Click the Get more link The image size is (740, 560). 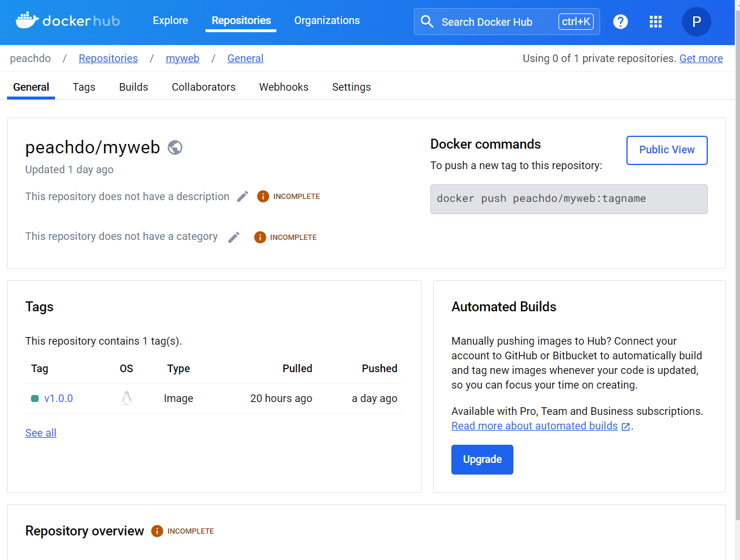click(701, 59)
